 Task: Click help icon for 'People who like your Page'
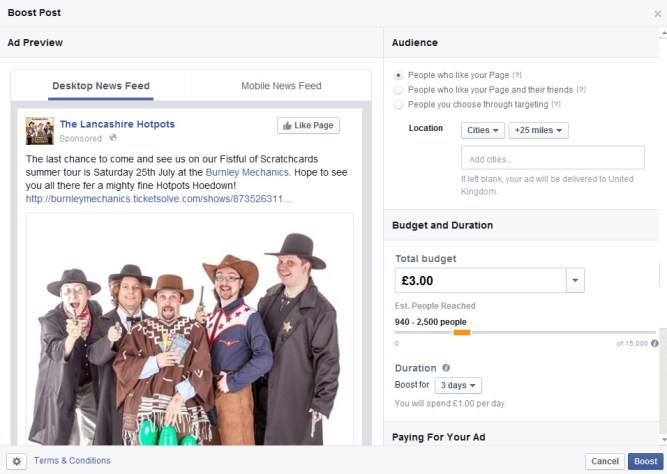coord(517,75)
